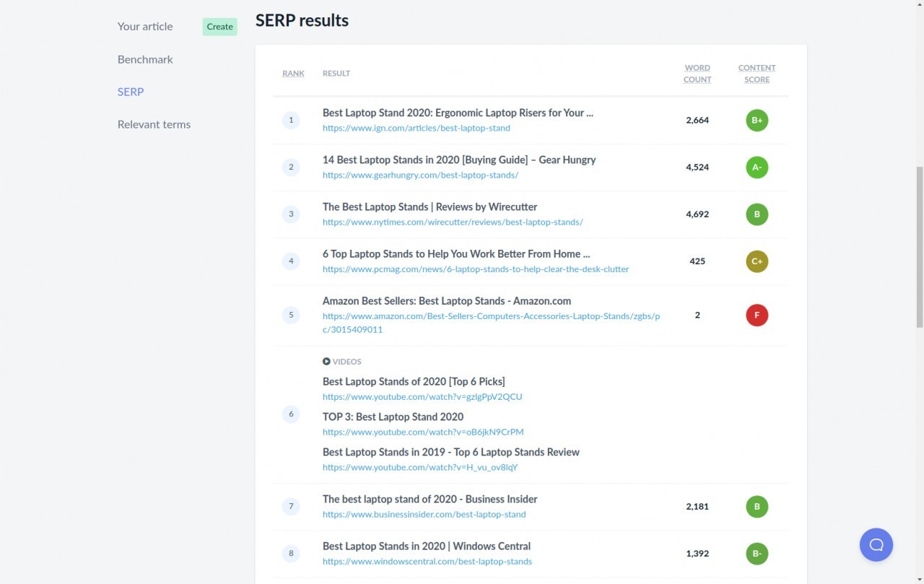Click the Videos play icon label
Image resolution: width=924 pixels, height=584 pixels.
point(342,362)
